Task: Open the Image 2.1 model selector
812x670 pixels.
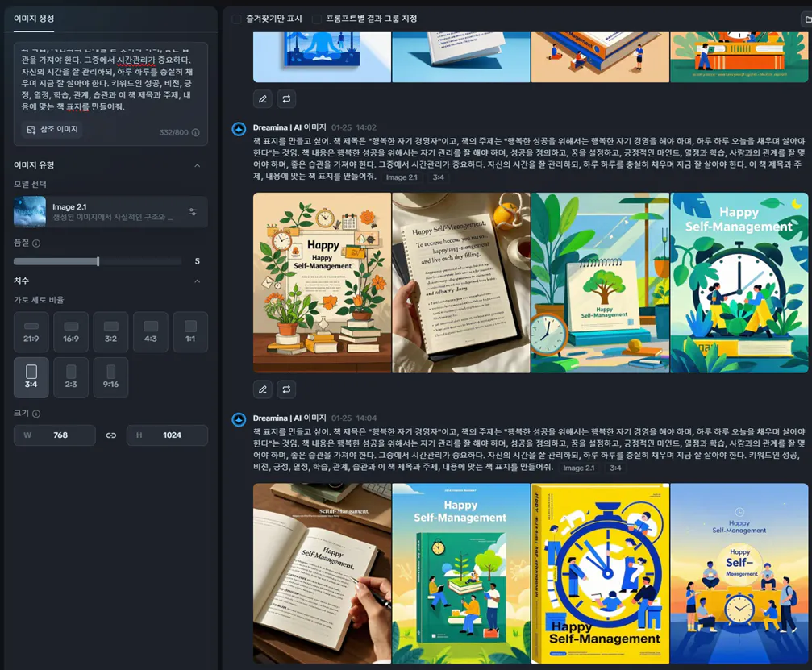Action: pos(110,212)
